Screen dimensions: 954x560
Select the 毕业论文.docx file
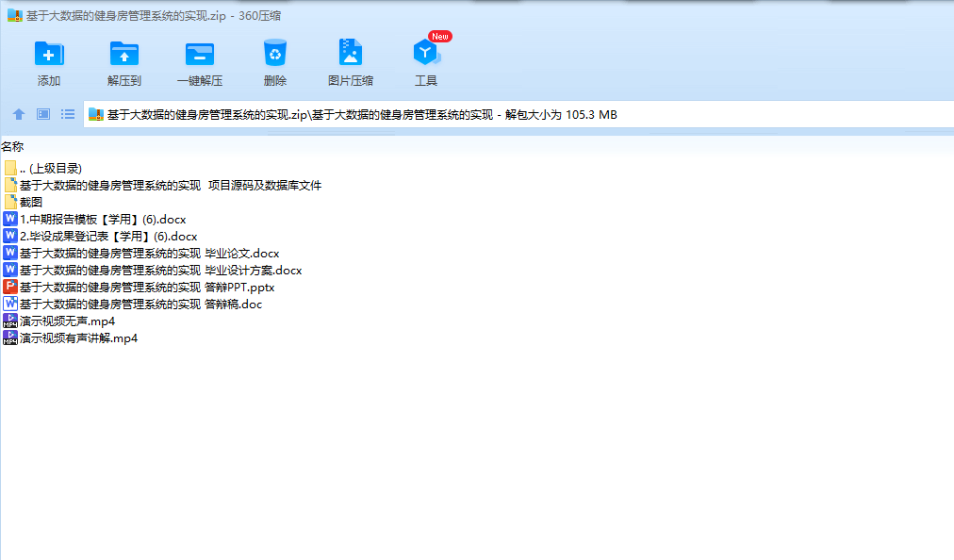coord(141,254)
